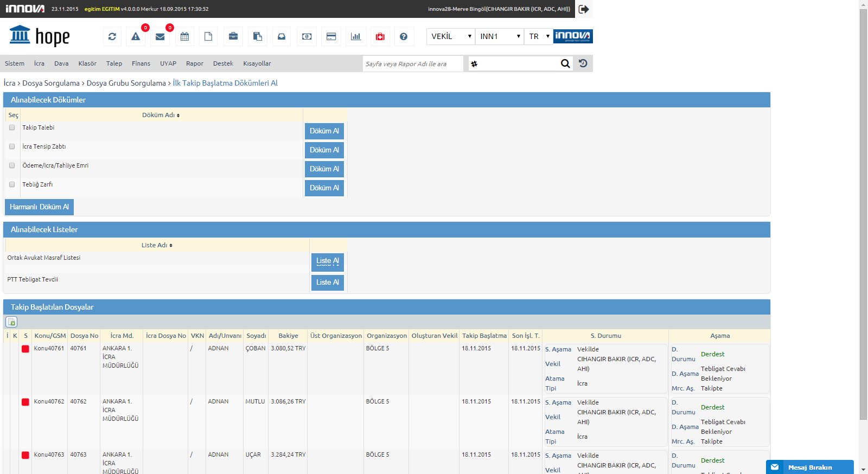Image resolution: width=868 pixels, height=474 pixels.
Task: Open the Dava menu
Action: point(61,63)
